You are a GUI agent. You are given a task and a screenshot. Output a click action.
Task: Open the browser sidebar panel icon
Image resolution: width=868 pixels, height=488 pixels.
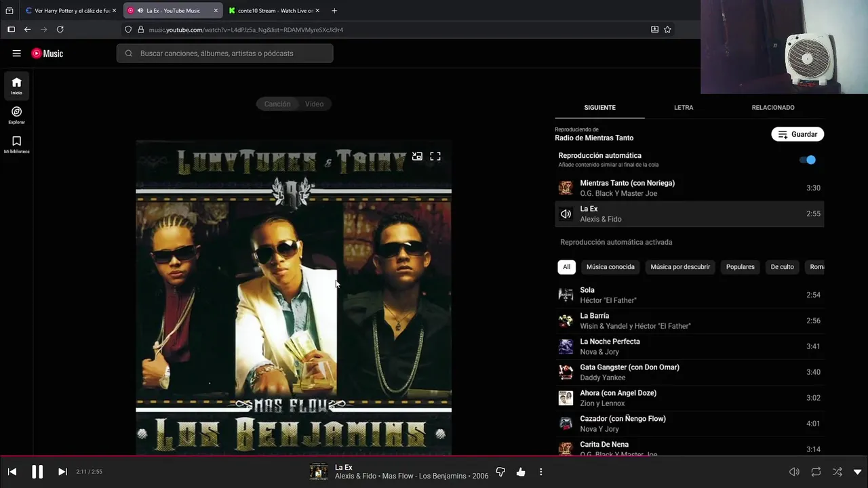[11, 30]
